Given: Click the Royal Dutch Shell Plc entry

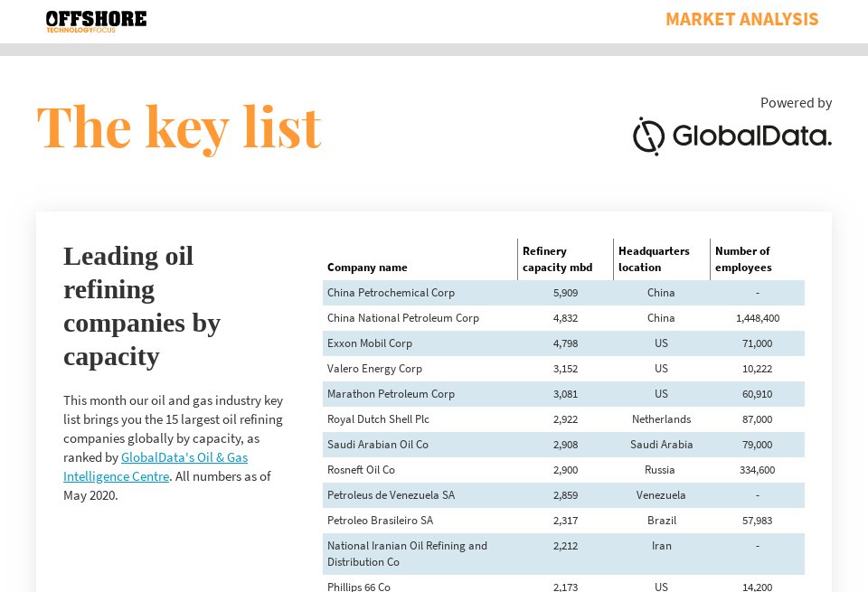Looking at the screenshot, I should [378, 419].
